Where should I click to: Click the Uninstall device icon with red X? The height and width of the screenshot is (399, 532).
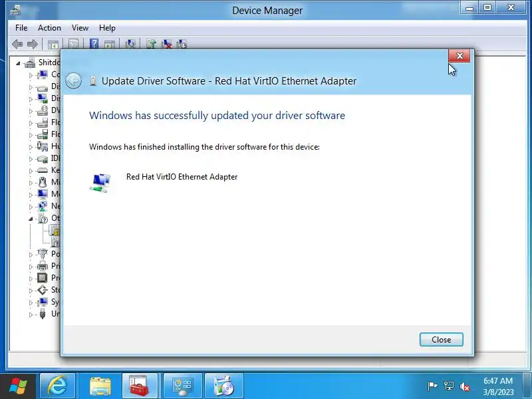pyautogui.click(x=166, y=44)
